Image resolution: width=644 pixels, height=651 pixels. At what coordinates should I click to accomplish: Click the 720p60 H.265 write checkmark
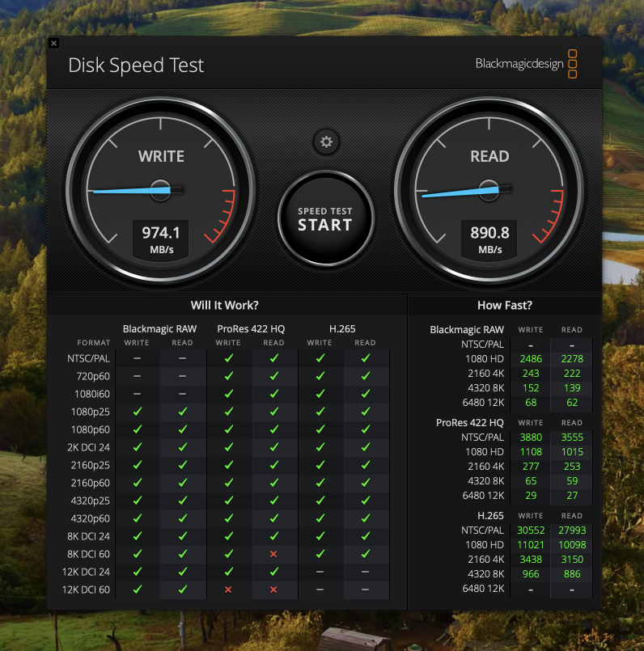coord(320,376)
